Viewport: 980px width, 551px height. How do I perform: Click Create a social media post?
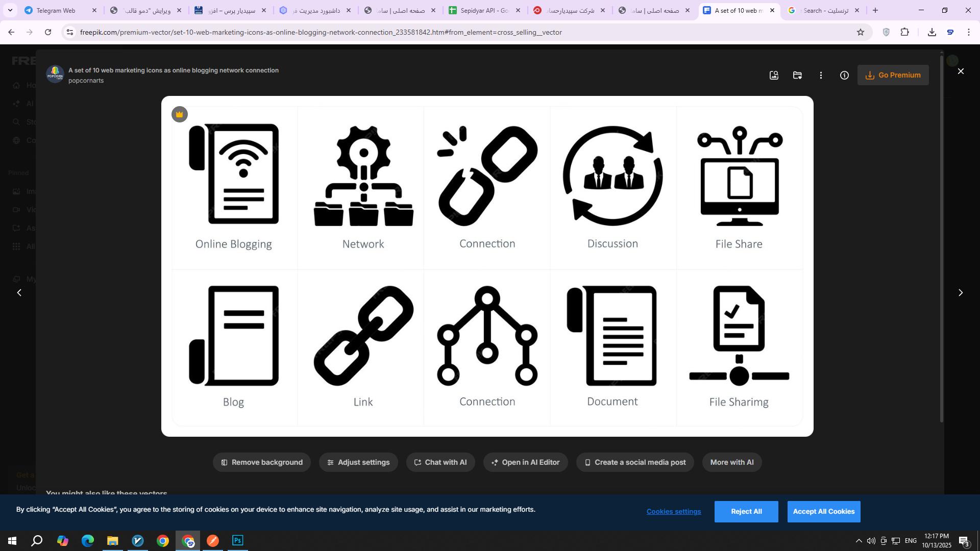pos(634,462)
